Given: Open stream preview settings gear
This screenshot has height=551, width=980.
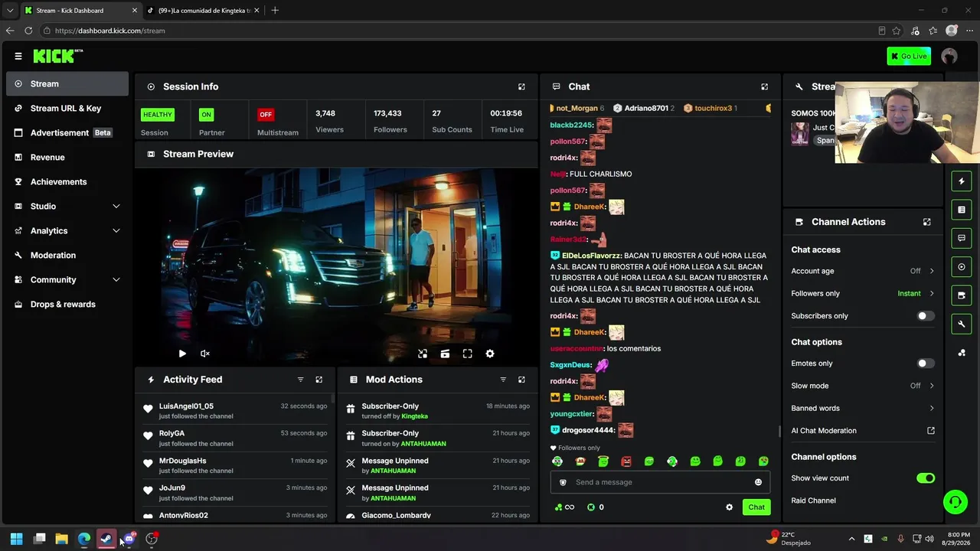Looking at the screenshot, I should [490, 354].
